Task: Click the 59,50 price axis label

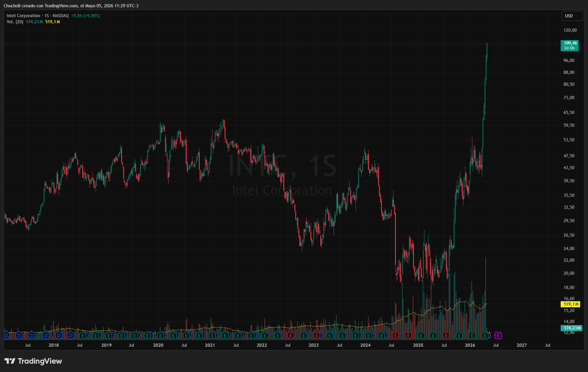Action: coord(569,125)
